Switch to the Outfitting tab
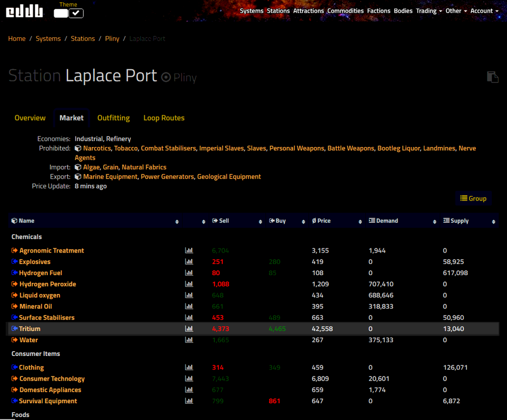The width and height of the screenshot is (507, 420). 113,118
